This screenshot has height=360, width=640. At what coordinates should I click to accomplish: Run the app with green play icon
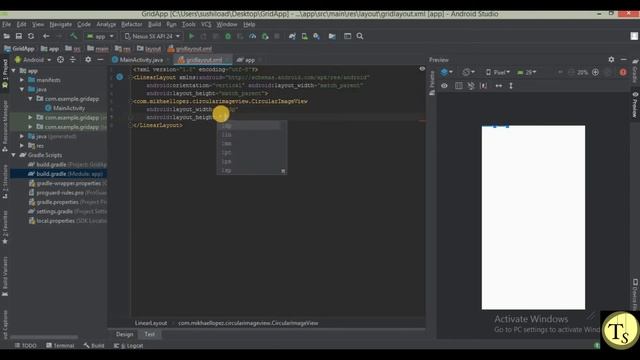(191, 36)
